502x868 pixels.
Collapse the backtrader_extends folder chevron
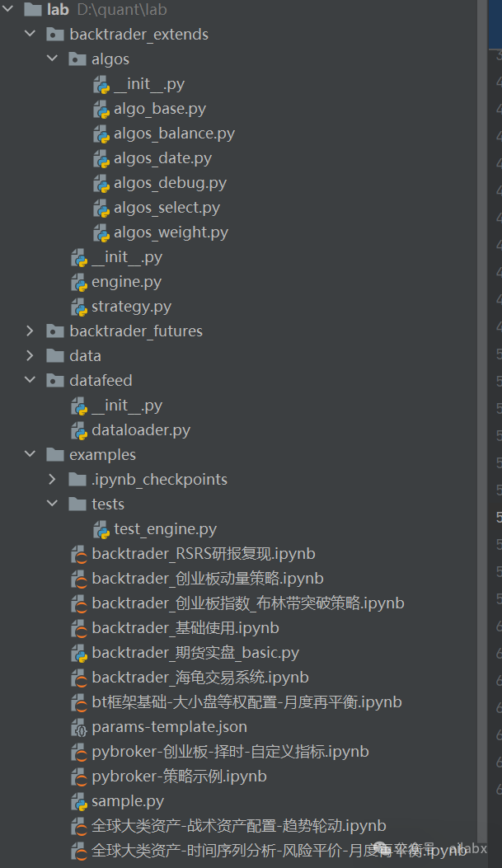tap(30, 34)
